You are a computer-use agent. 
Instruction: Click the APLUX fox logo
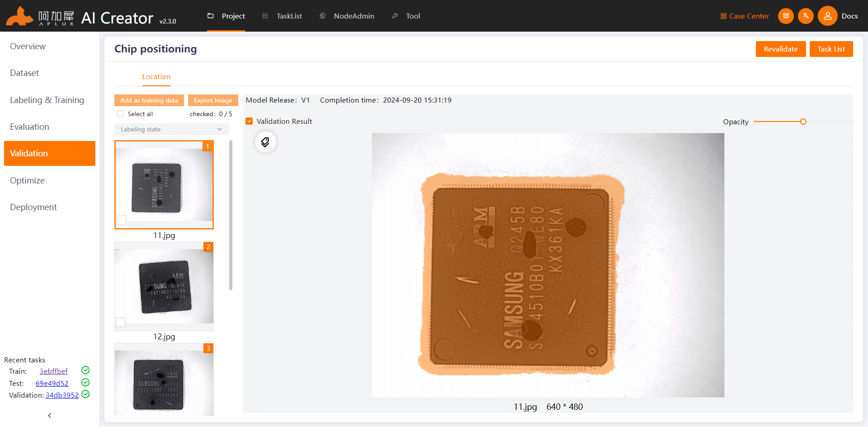[19, 16]
